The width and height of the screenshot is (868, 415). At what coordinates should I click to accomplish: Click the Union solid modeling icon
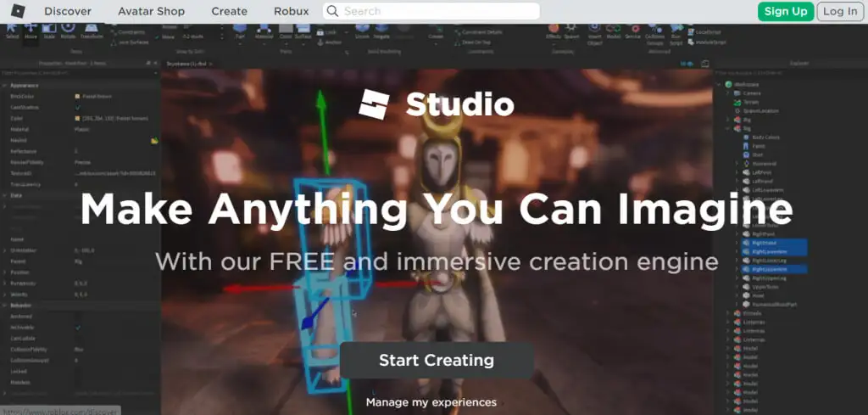[x=362, y=32]
